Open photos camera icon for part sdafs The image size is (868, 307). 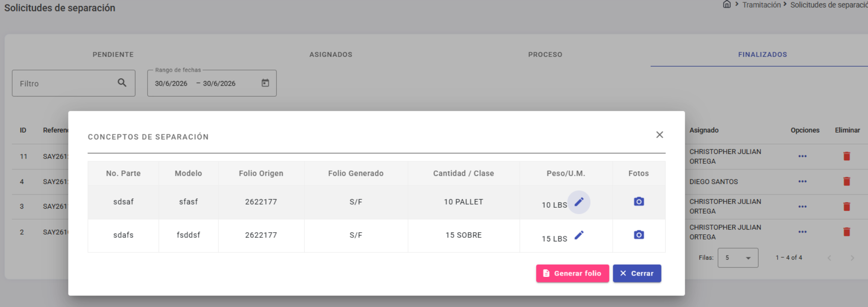click(x=639, y=235)
